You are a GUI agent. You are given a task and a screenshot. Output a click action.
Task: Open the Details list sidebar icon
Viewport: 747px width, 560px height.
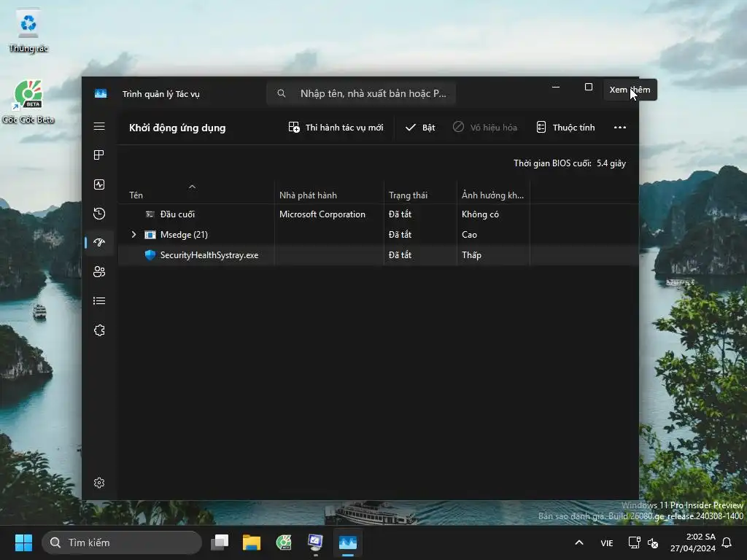[99, 301]
